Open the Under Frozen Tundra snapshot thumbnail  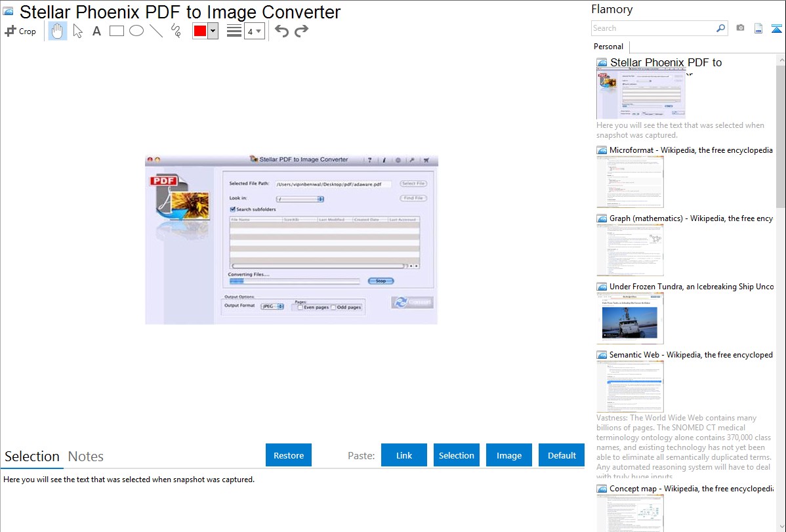(x=630, y=318)
